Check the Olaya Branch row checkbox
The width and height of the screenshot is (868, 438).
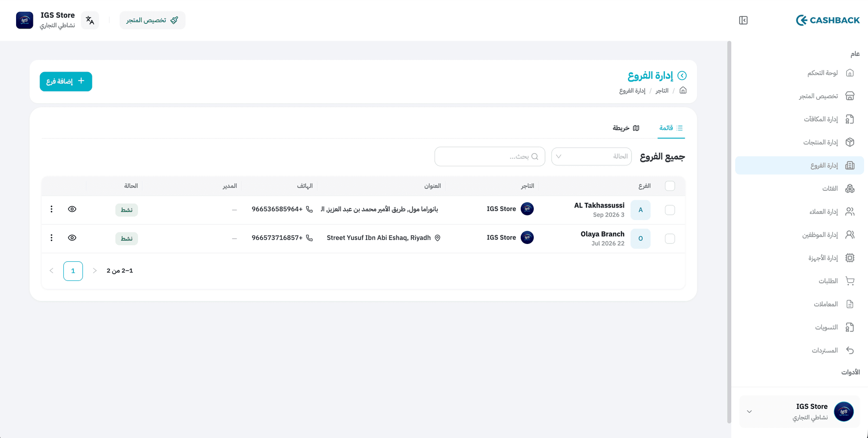point(670,239)
